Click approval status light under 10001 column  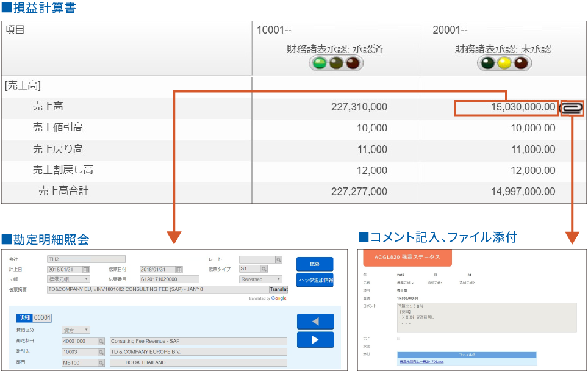click(x=335, y=63)
